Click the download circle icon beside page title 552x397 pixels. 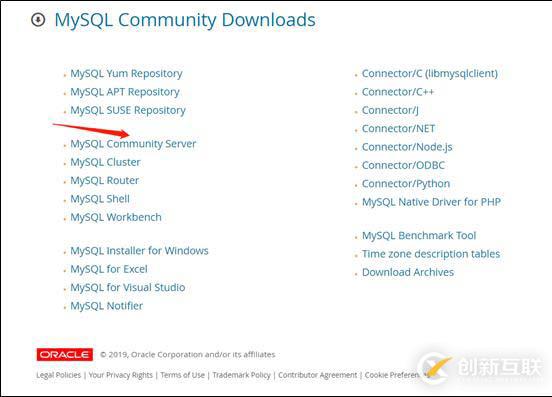point(38,20)
